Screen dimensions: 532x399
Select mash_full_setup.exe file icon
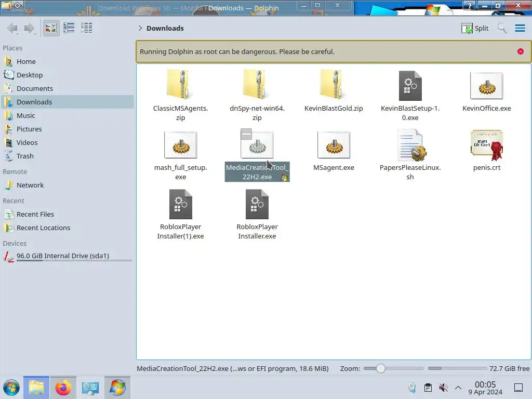pyautogui.click(x=180, y=145)
